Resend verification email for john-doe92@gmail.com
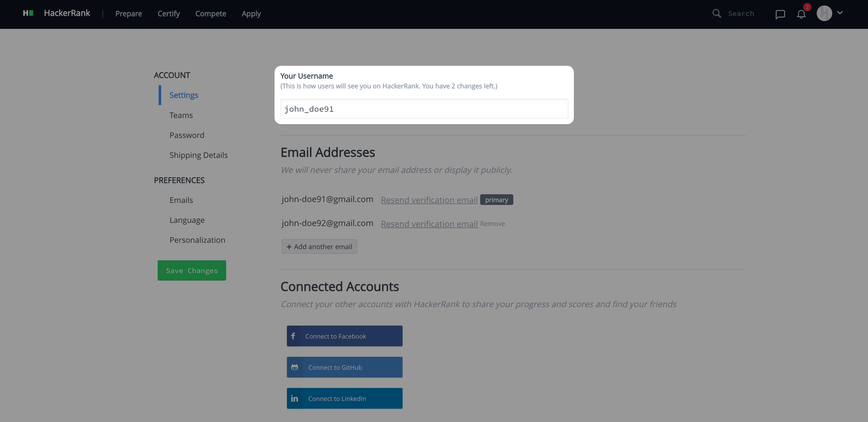868x422 pixels. 429,224
